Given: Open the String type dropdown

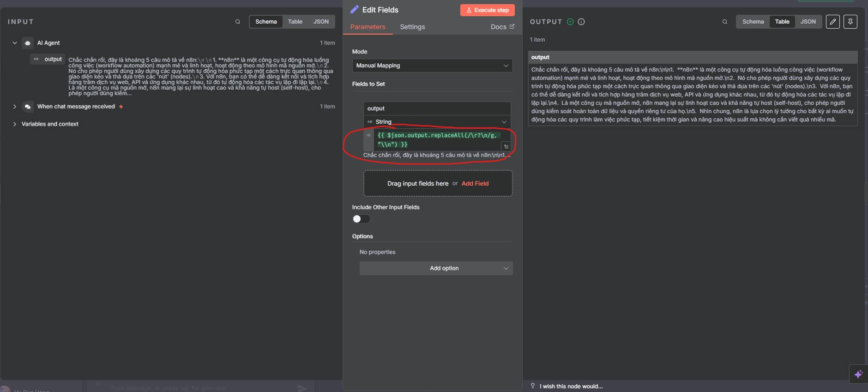Looking at the screenshot, I should [x=436, y=122].
